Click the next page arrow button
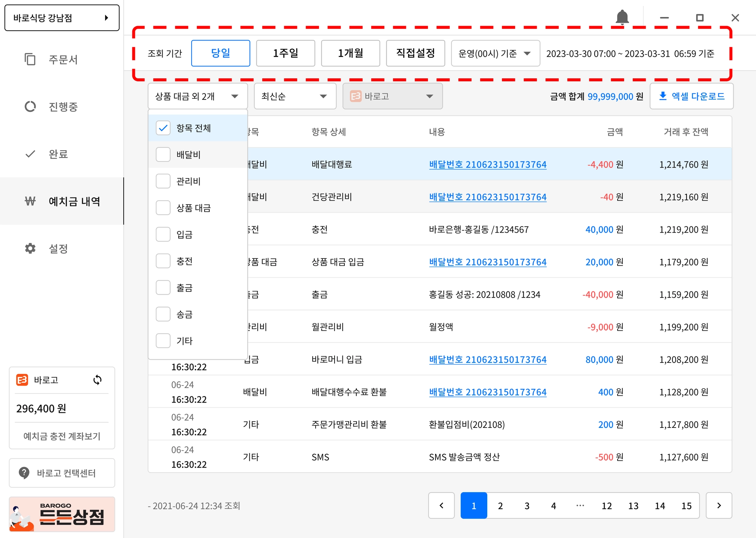 (719, 505)
